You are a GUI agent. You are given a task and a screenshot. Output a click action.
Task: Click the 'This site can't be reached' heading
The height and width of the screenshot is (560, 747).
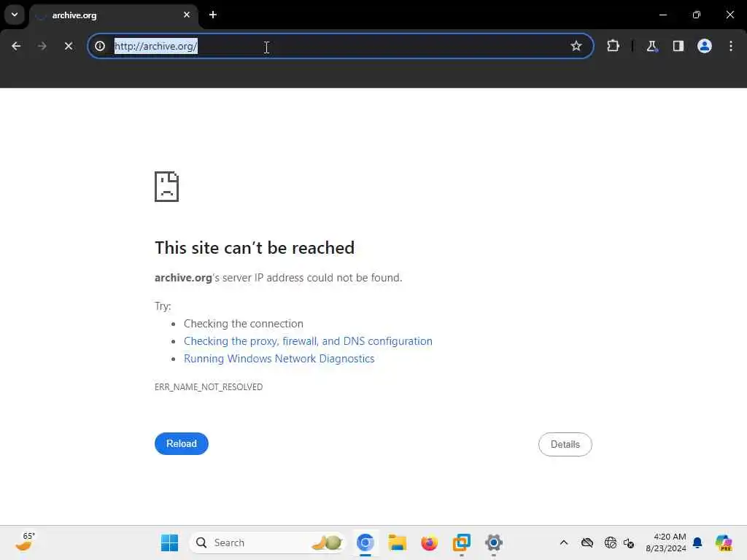(255, 248)
